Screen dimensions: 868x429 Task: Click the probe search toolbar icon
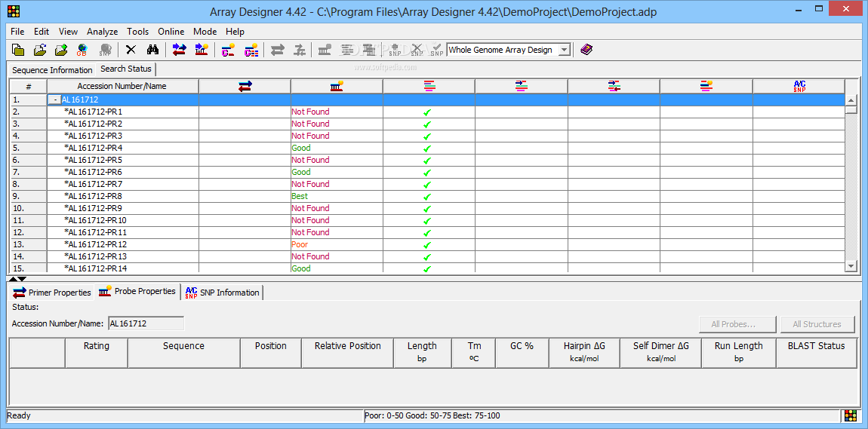pyautogui.click(x=202, y=50)
